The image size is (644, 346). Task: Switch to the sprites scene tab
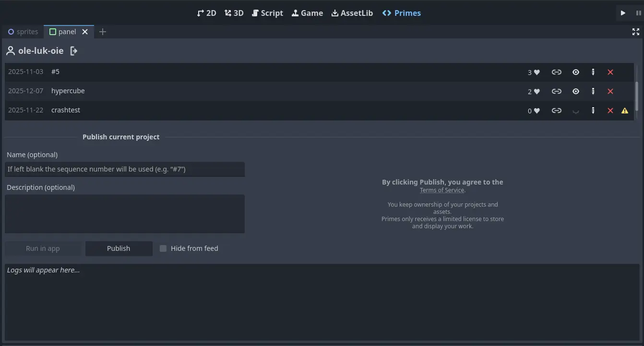(23, 32)
